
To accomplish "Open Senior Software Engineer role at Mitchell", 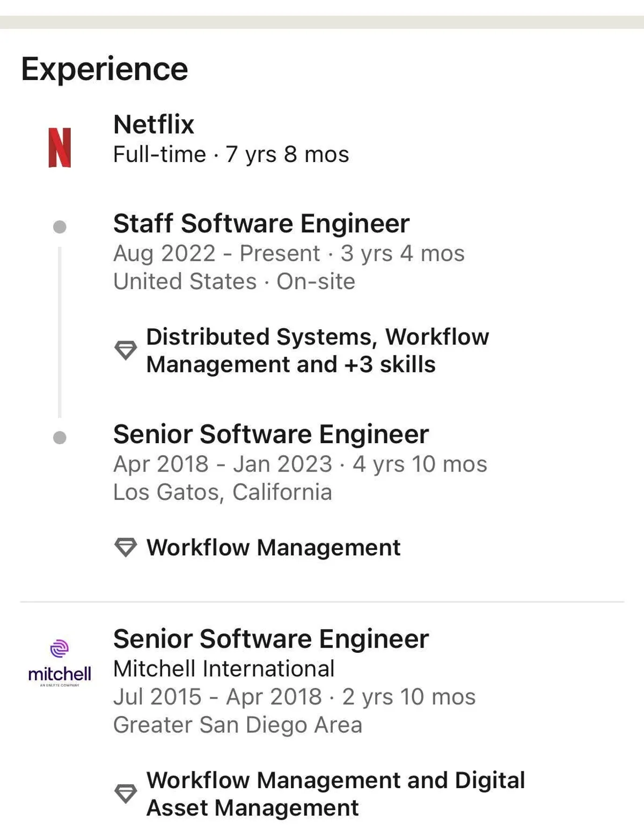I will (270, 639).
